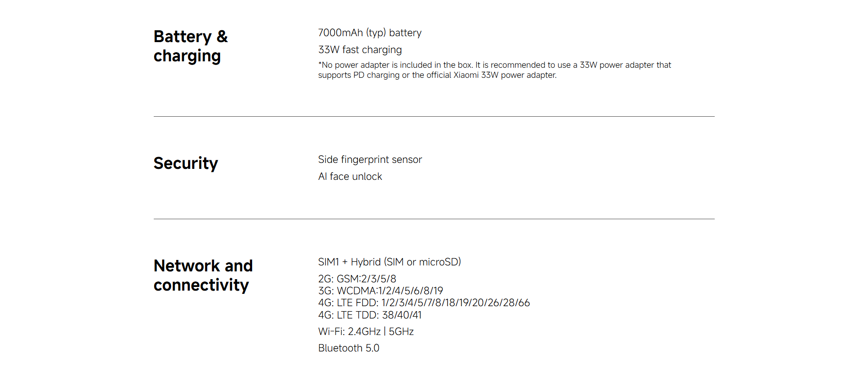Click the "Battery & charging" heading

[x=190, y=46]
